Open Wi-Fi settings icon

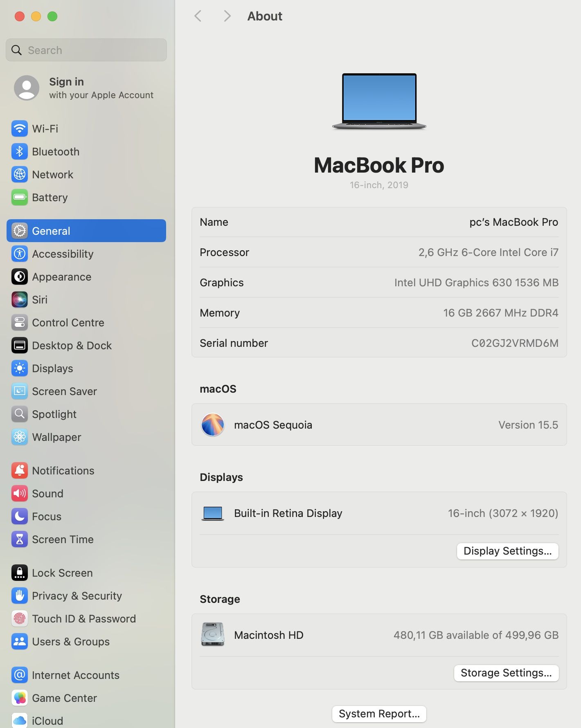coord(20,129)
